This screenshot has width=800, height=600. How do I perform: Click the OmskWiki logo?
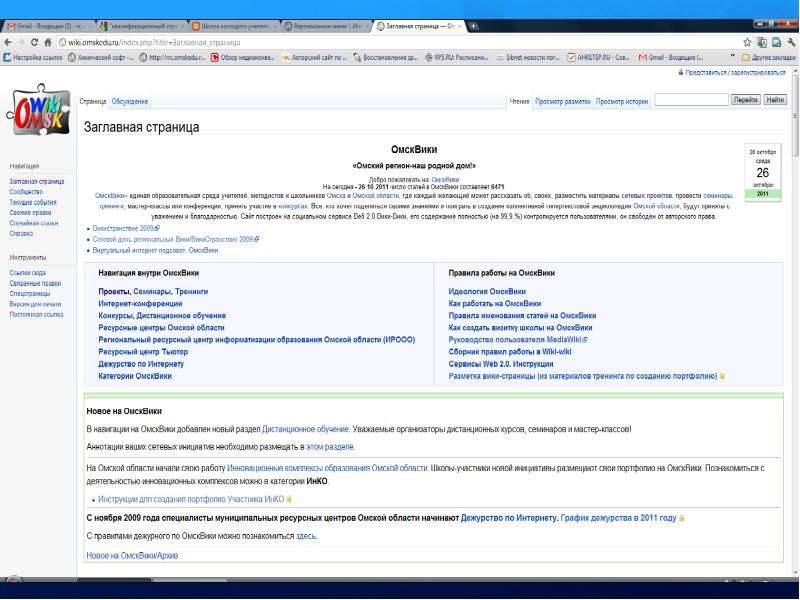point(39,111)
